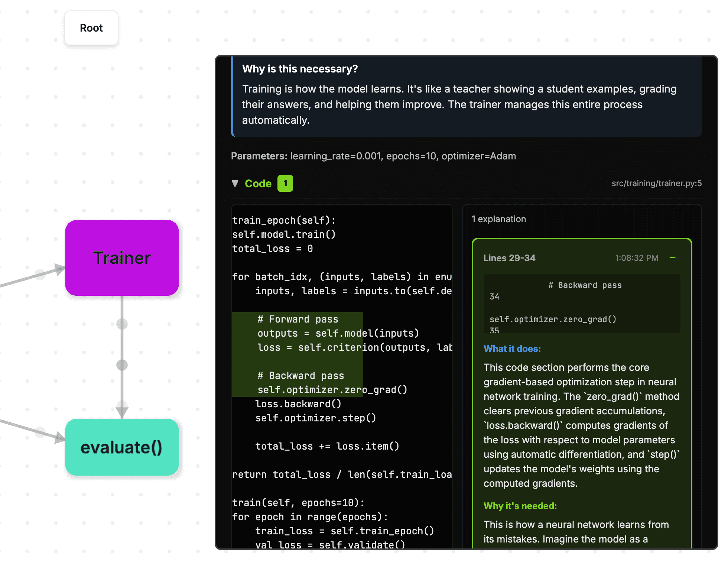Click the arrowhead entering the evaluate() node top
The width and height of the screenshot is (728, 570).
[x=122, y=411]
